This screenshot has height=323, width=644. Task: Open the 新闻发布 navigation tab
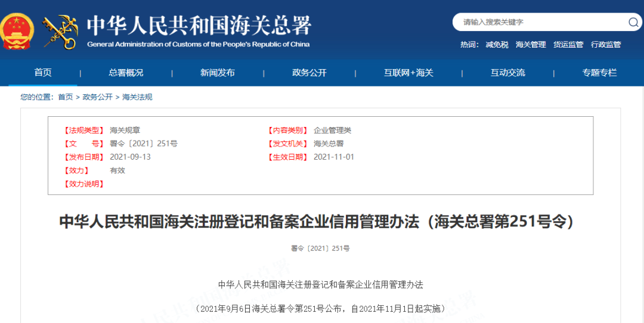click(218, 73)
